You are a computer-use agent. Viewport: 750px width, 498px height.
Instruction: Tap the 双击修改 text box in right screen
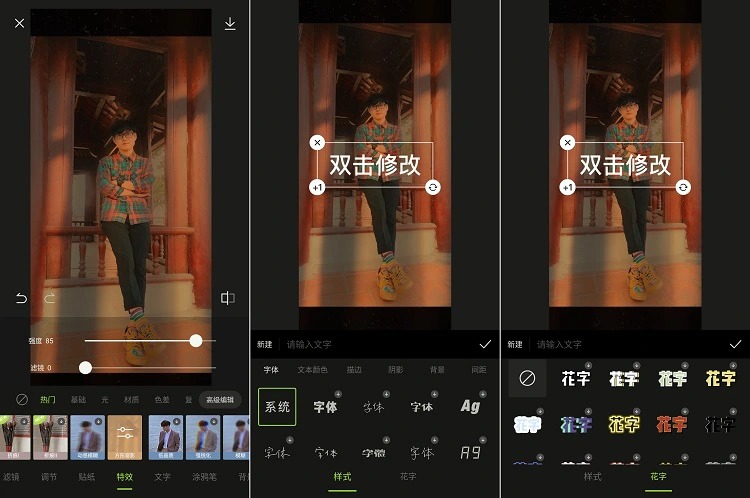click(625, 165)
